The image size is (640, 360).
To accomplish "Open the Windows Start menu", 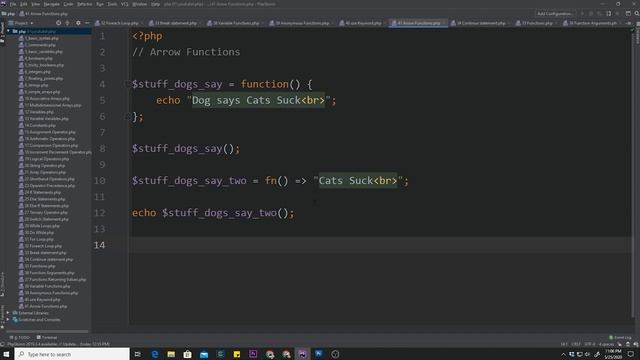I will click(x=6, y=354).
